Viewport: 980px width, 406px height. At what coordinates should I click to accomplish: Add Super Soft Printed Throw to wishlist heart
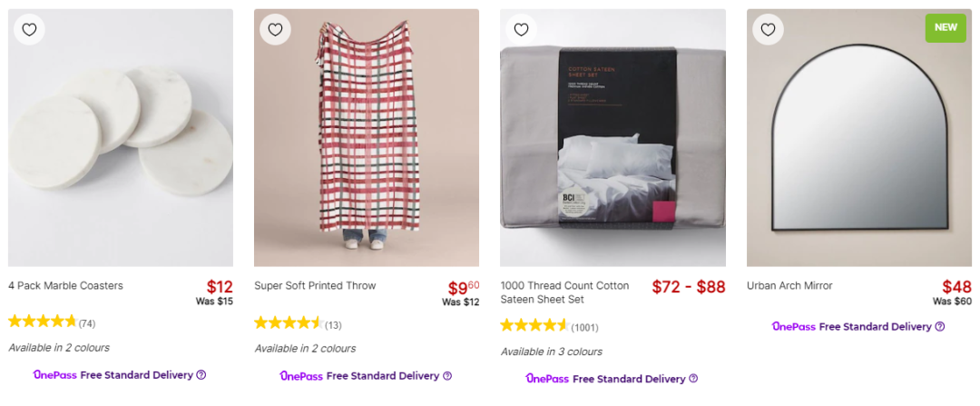(x=276, y=29)
